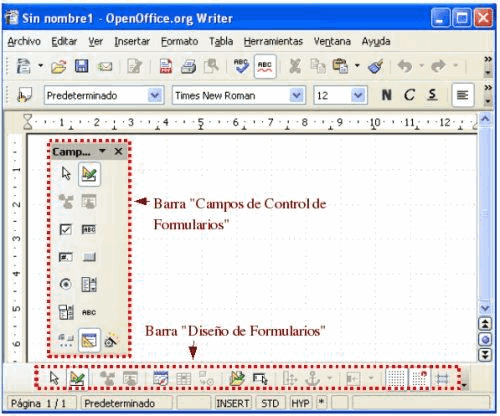Toggle the AutoSpellcheck ABC button
This screenshot has height=416, width=500.
pos(265,66)
